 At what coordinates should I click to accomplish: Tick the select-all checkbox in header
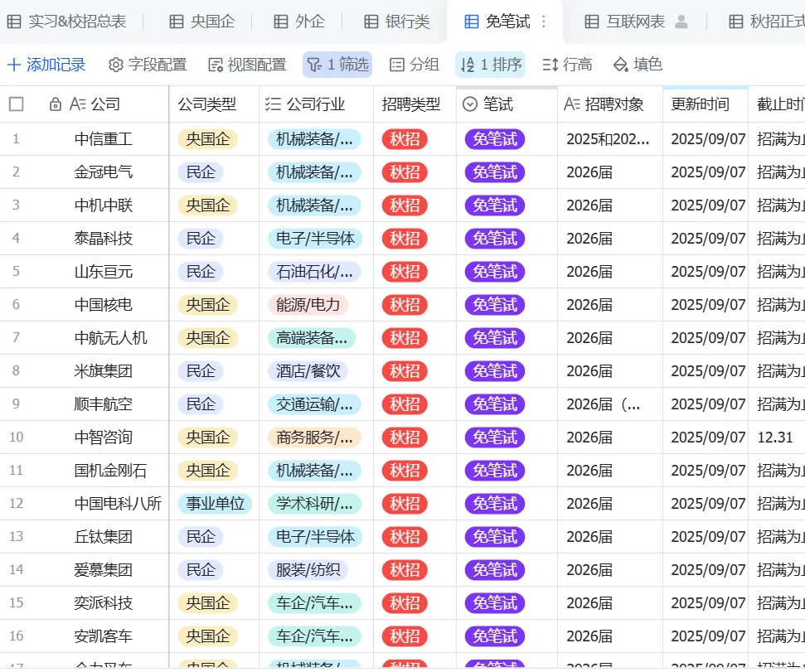point(17,104)
